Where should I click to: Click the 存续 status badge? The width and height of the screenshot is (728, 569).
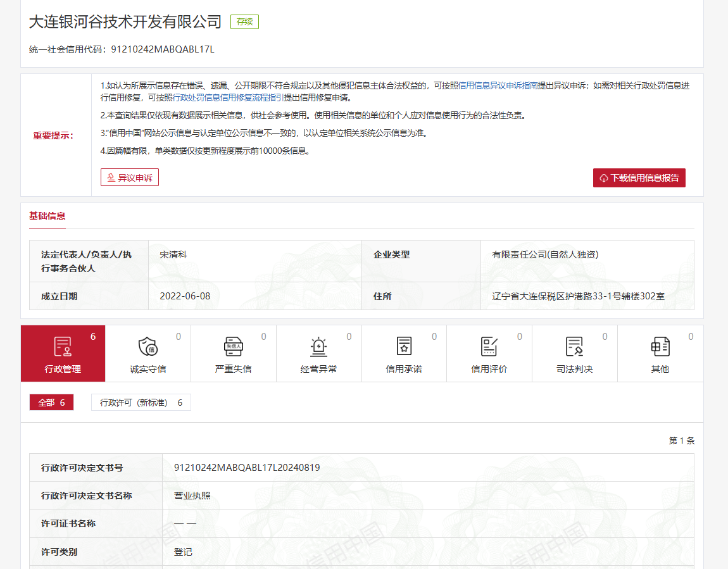pyautogui.click(x=244, y=22)
